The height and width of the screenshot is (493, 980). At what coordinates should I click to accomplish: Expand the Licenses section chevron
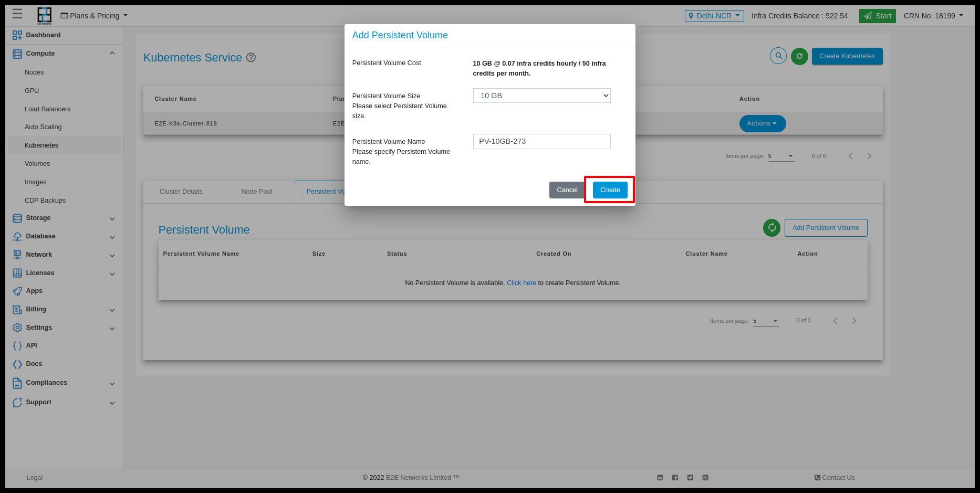click(x=112, y=274)
